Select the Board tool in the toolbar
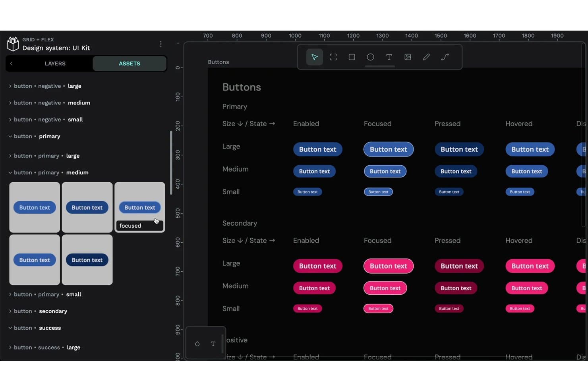 click(x=333, y=57)
